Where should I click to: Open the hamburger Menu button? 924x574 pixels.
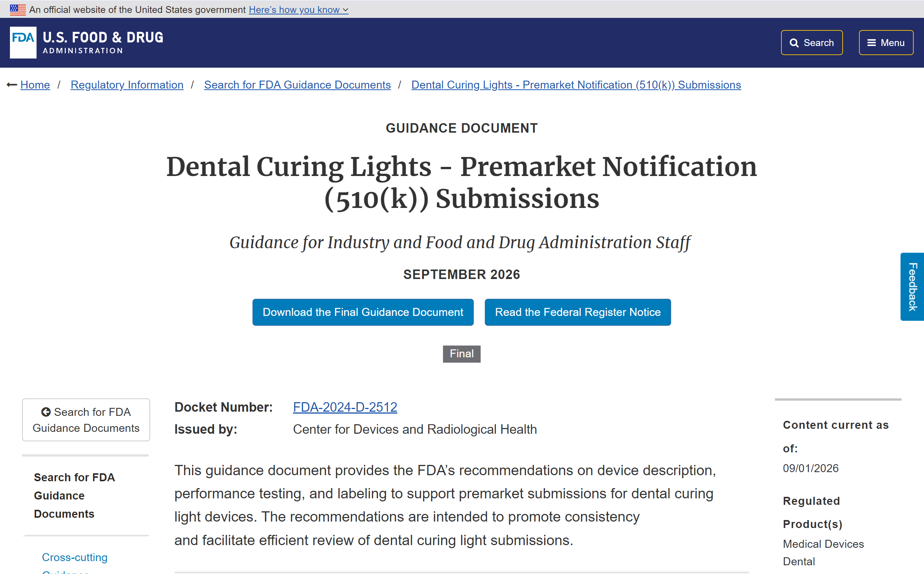click(886, 43)
